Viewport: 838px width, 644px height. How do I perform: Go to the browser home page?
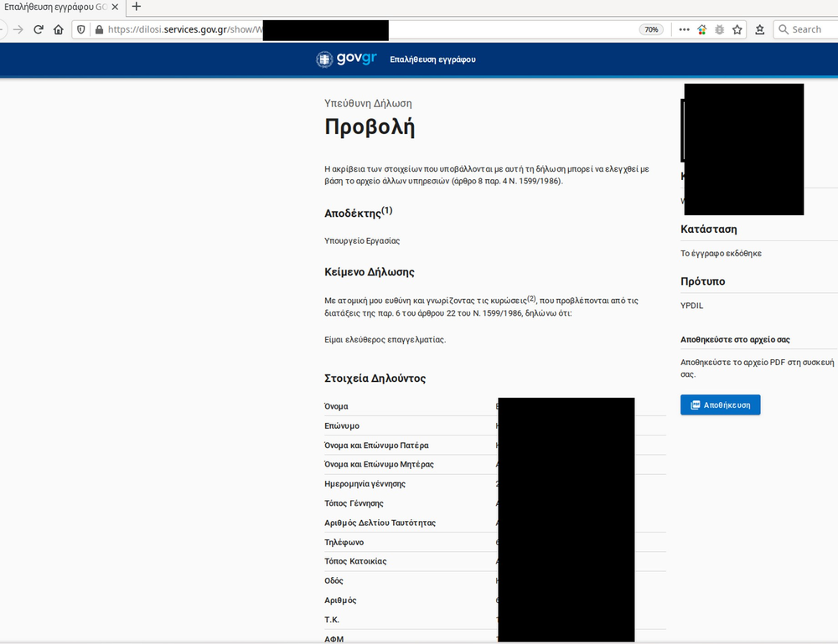click(x=58, y=29)
